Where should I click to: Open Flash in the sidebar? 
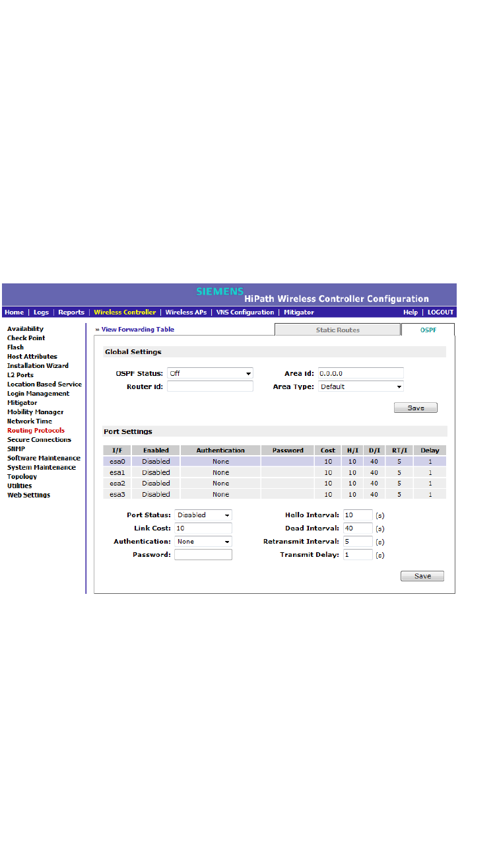coord(15,347)
